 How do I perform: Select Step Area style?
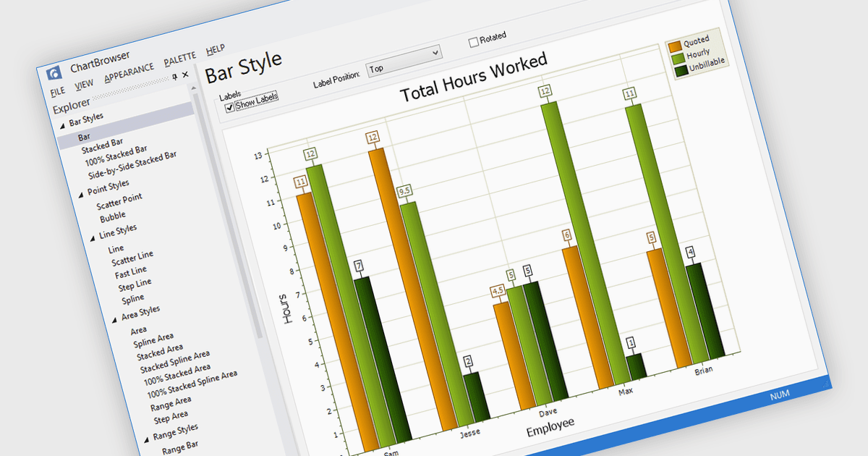coord(171,417)
